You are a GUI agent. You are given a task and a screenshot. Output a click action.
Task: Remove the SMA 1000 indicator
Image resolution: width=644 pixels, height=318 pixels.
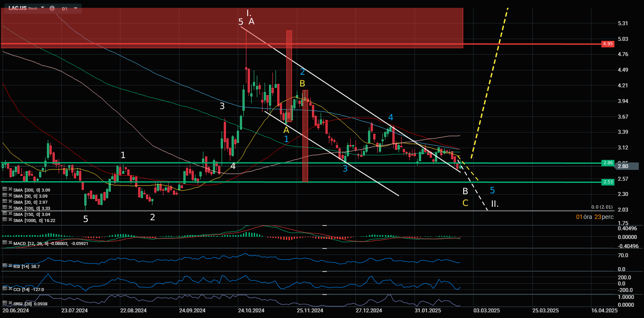coord(10,220)
